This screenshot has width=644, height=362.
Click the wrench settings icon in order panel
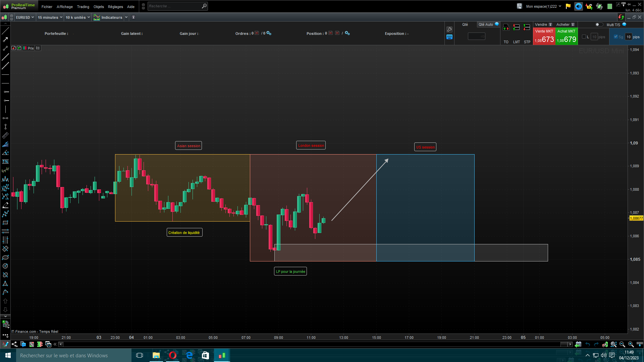pos(449,29)
